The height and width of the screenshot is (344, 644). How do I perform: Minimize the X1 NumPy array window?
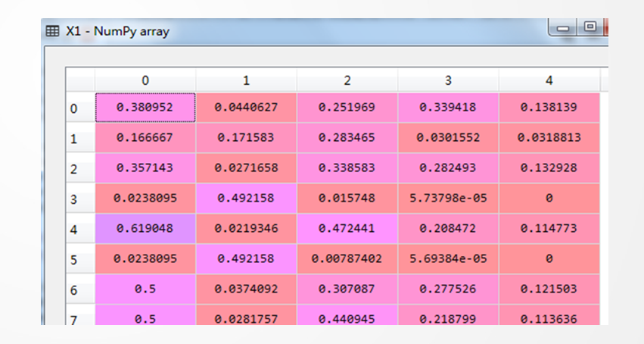pyautogui.click(x=563, y=27)
